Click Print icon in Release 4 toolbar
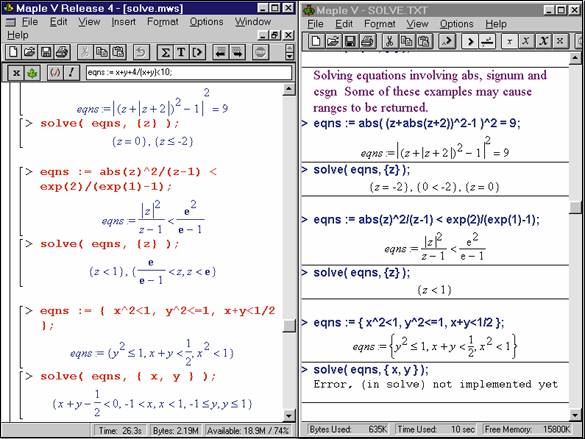Viewport: 585px width, 439px height. 62,52
